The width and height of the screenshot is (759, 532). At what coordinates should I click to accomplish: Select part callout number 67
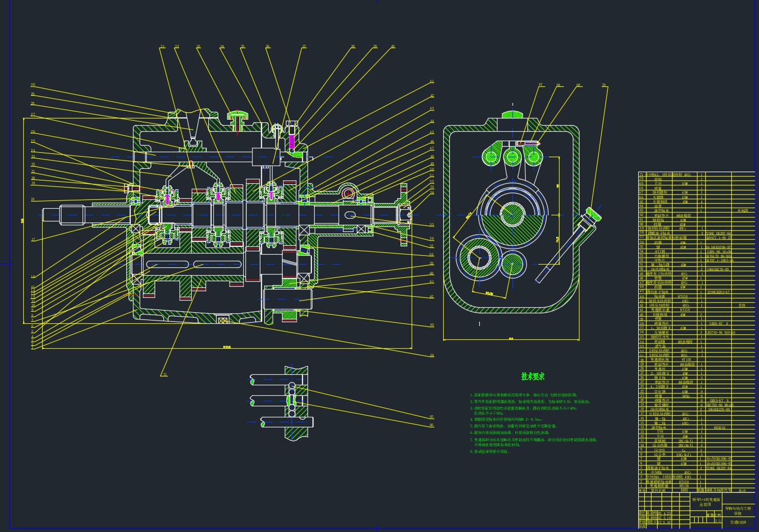pos(541,85)
